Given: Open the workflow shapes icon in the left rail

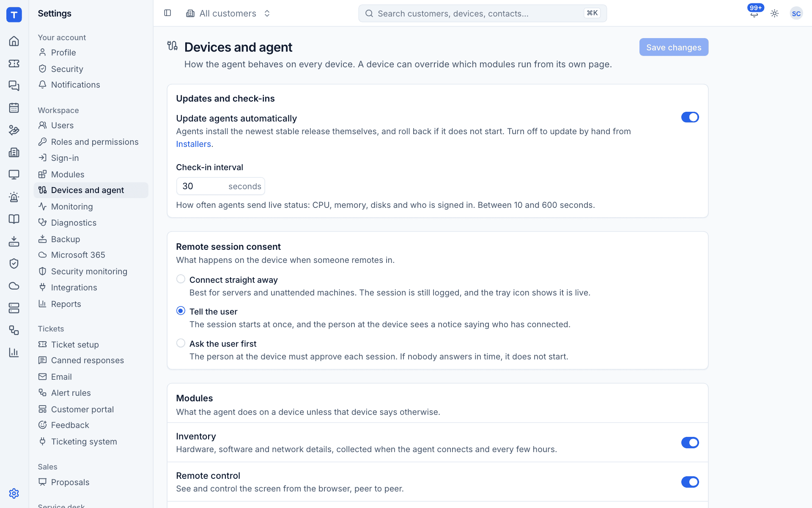Looking at the screenshot, I should 14,330.
